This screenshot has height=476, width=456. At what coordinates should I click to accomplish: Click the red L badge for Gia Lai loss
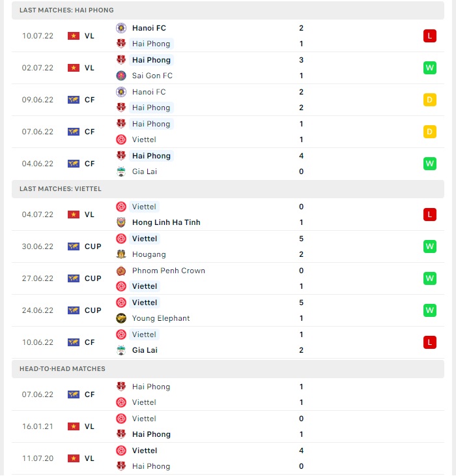pos(430,342)
